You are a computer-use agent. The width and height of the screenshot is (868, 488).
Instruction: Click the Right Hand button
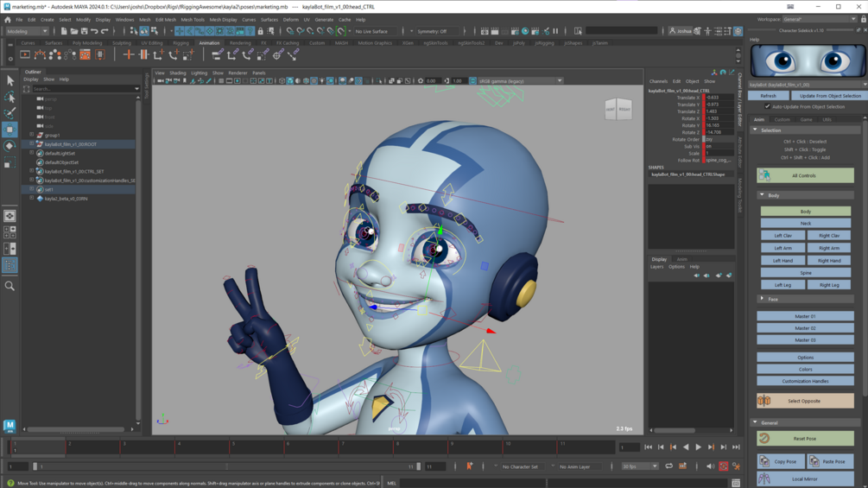[x=828, y=260]
